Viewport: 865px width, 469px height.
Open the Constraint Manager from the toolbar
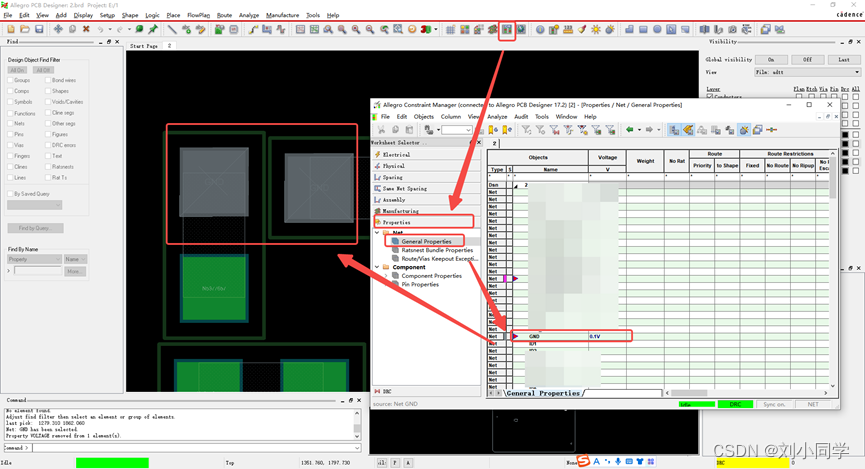pyautogui.click(x=507, y=30)
